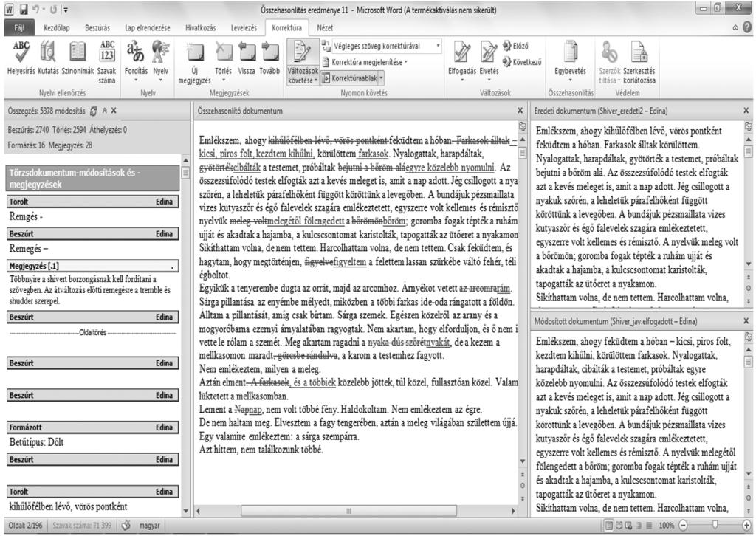756x536 pixels.
Task: Click the Egybevetés compare icon
Action: [571, 52]
